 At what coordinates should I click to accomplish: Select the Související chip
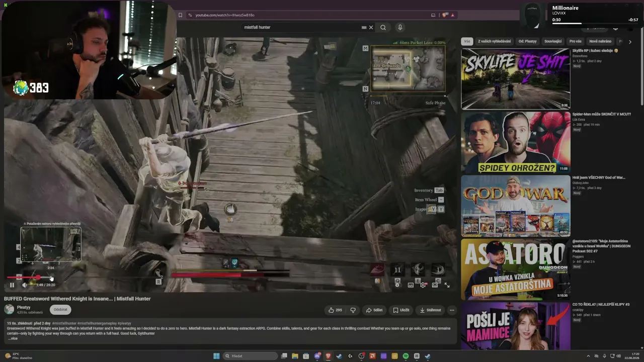[x=553, y=41]
